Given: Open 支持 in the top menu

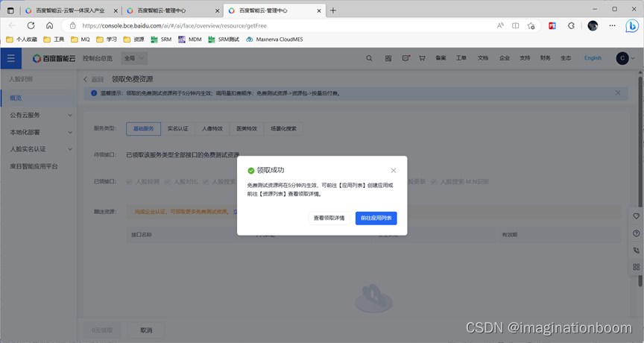Looking at the screenshot, I should 525,58.
